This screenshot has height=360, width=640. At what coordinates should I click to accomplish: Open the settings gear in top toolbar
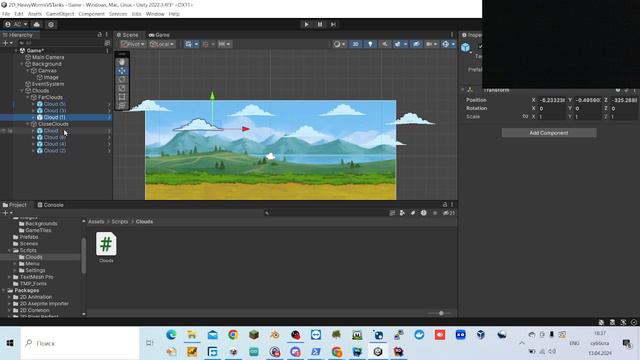51,24
